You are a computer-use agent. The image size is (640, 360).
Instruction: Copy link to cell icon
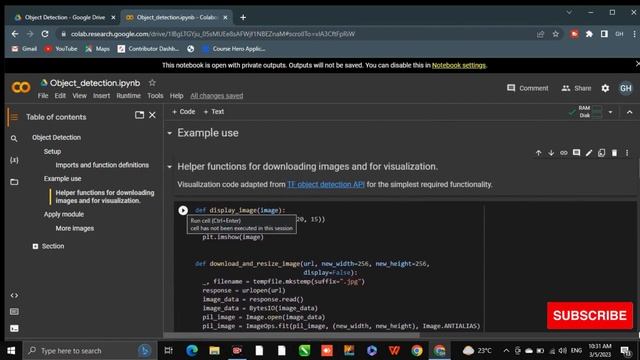[564, 153]
